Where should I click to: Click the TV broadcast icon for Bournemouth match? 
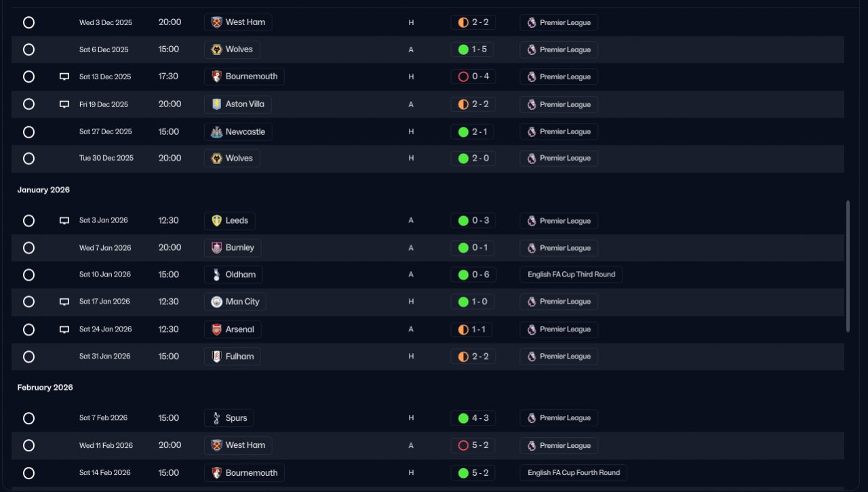[x=64, y=77]
